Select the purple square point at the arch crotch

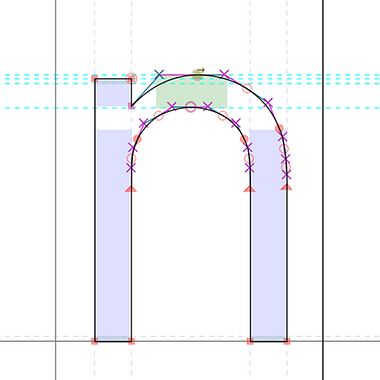(131, 106)
